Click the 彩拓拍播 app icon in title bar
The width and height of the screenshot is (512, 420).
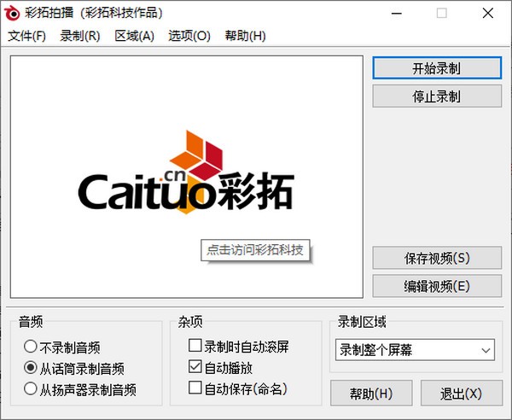(12, 13)
